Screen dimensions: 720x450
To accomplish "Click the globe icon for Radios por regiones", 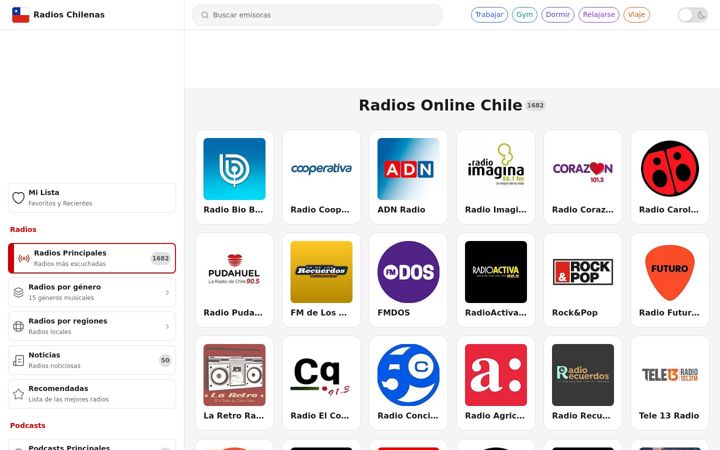I will pyautogui.click(x=18, y=326).
